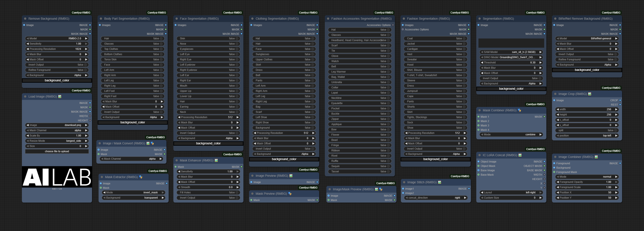Image resolution: width=644 pixels, height=231 pixels.
Task: Click the picture icon beside Load Image title
Action: 60,97
